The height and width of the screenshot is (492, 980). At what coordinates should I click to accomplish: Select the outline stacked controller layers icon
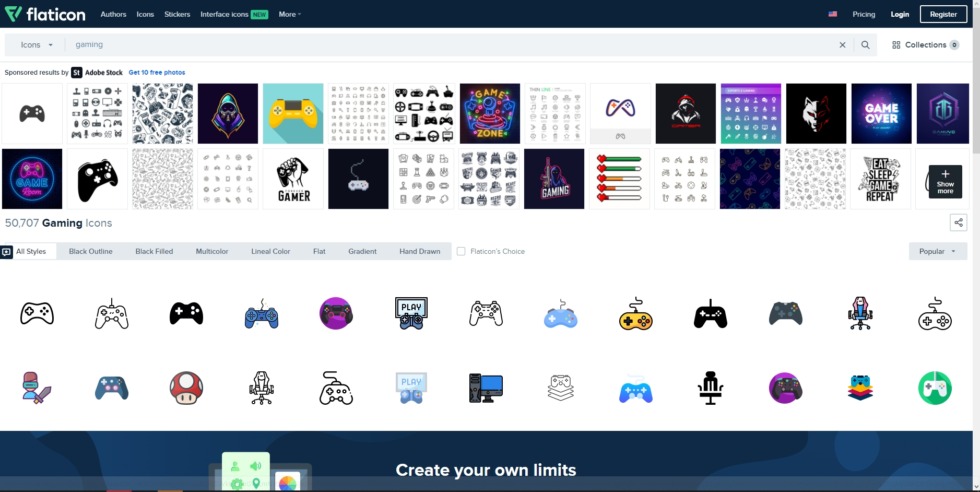click(561, 388)
